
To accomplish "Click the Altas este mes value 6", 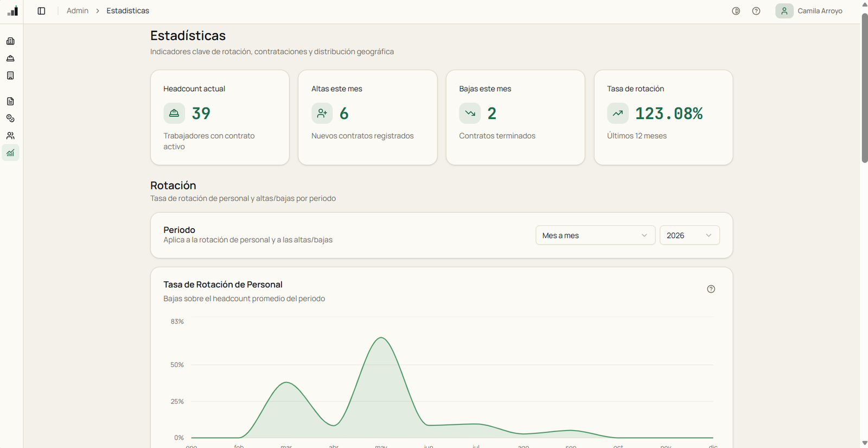I will point(344,113).
